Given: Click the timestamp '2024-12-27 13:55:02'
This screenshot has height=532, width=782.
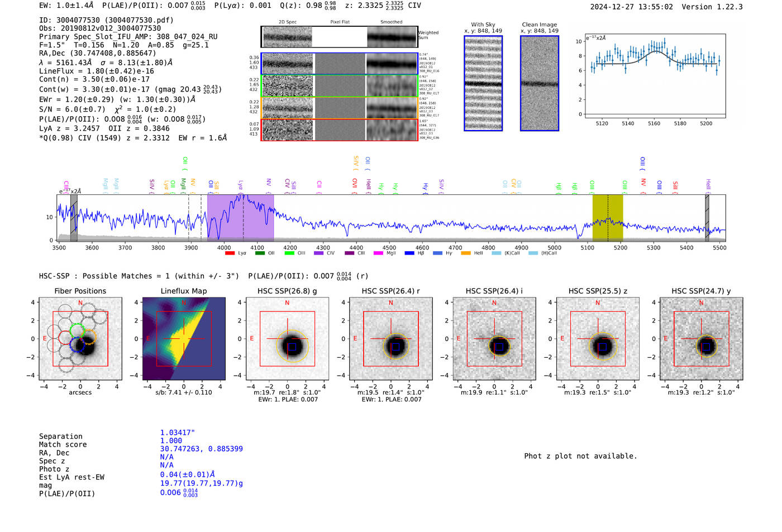Looking at the screenshot, I should (632, 7).
